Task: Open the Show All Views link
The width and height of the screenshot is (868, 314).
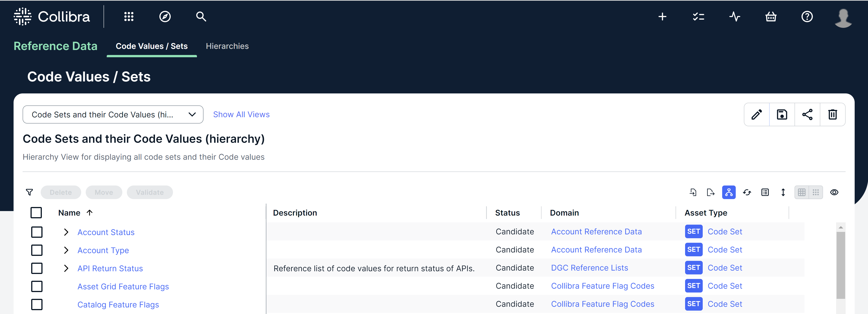Action: tap(241, 114)
